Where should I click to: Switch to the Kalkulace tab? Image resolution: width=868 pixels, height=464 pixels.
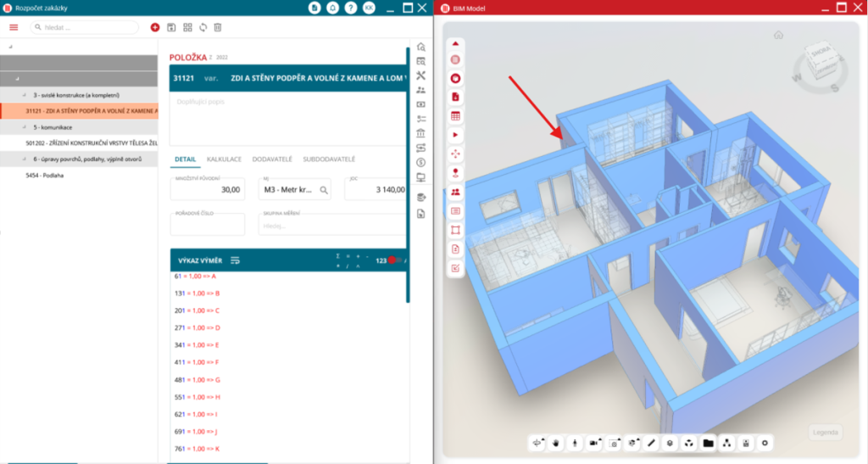[225, 159]
